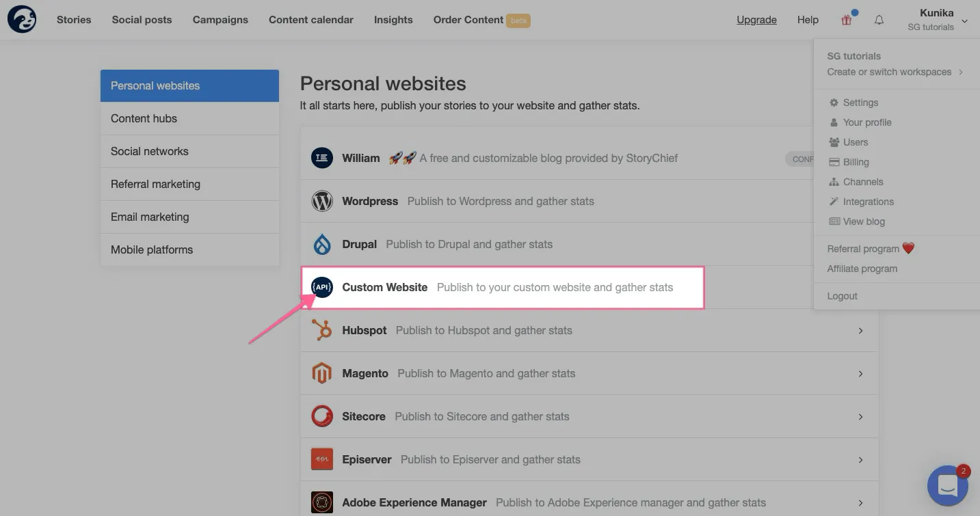Open Your profile from account menu
The width and height of the screenshot is (980, 516).
click(867, 122)
